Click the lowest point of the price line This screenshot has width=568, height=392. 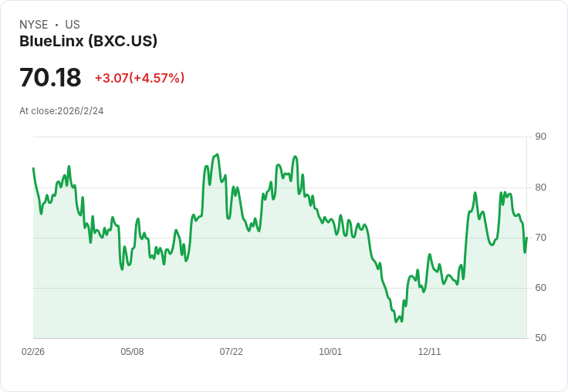(396, 321)
